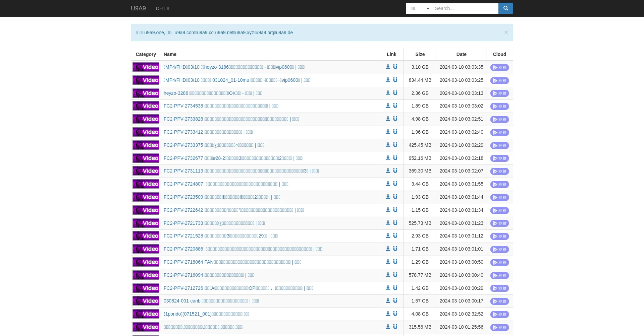Click the cloud play button for the 4.08 GB row

pyautogui.click(x=499, y=314)
